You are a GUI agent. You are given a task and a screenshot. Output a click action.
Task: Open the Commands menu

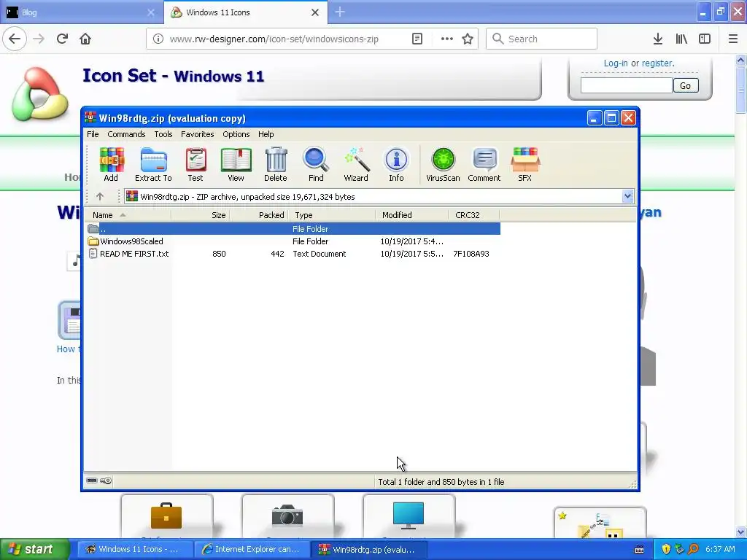point(126,134)
